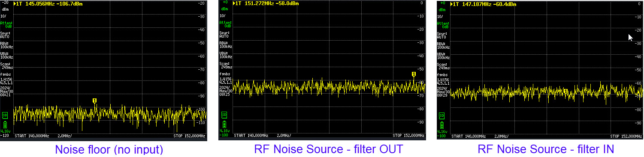
Task: Click VBW 100kHz in the Noise floor screen
Action: click(7, 55)
